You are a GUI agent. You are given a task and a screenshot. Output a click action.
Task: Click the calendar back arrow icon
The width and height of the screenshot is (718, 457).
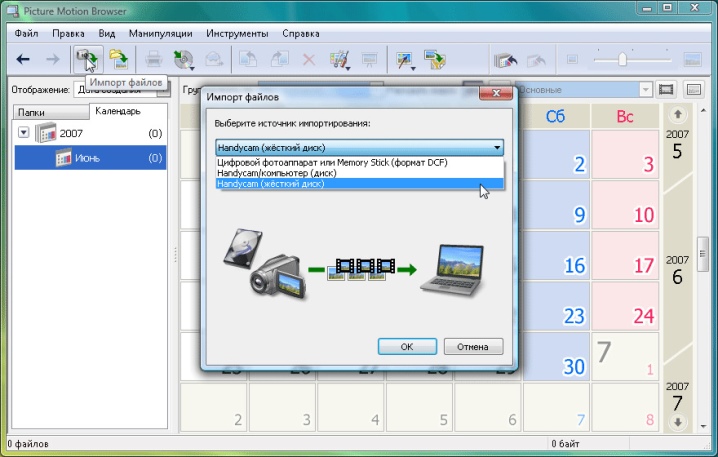coord(506,60)
